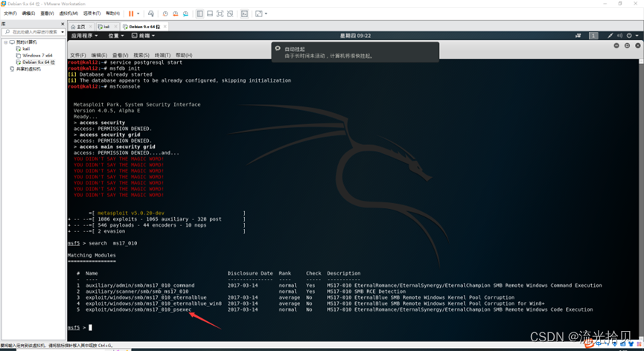Click the library search input field
The image size is (644, 351).
pyautogui.click(x=35, y=32)
